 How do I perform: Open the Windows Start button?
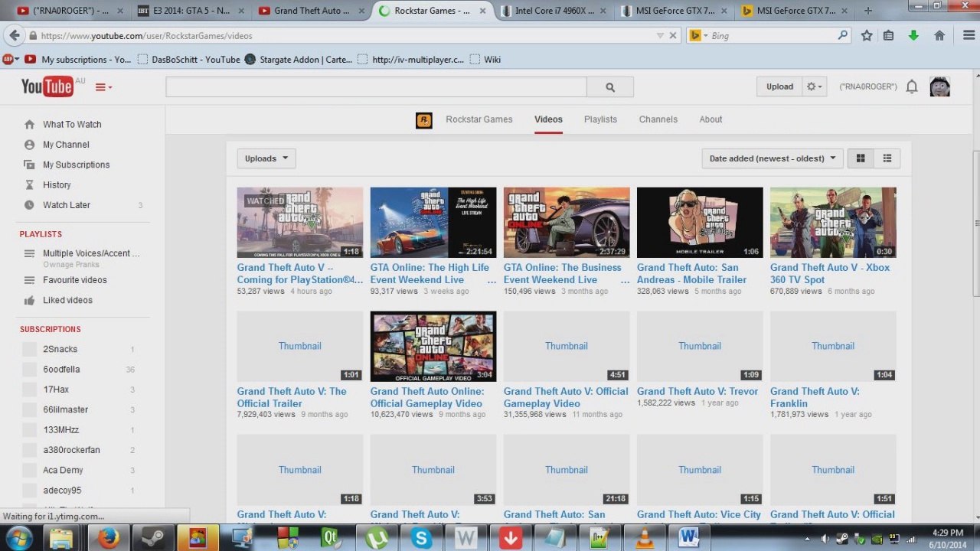[x=18, y=538]
